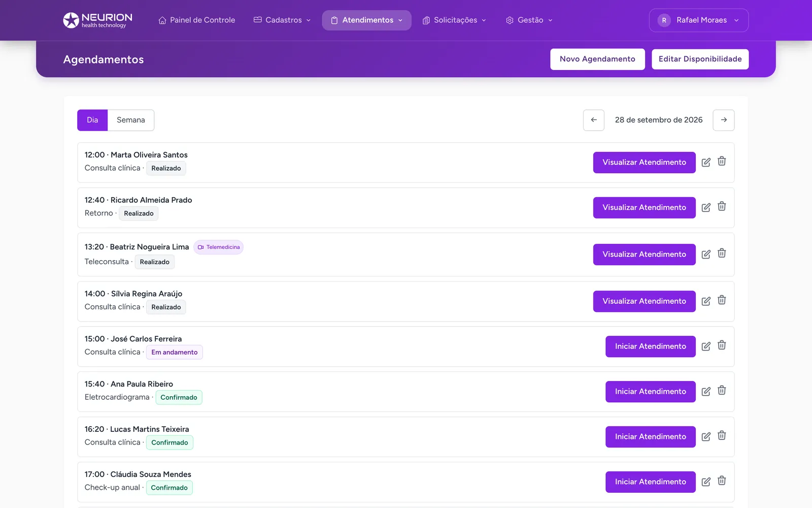Viewport: 812px width, 508px height.
Task: Delete Ricardo Almeida Prado appointment trash icon
Action: tap(722, 206)
